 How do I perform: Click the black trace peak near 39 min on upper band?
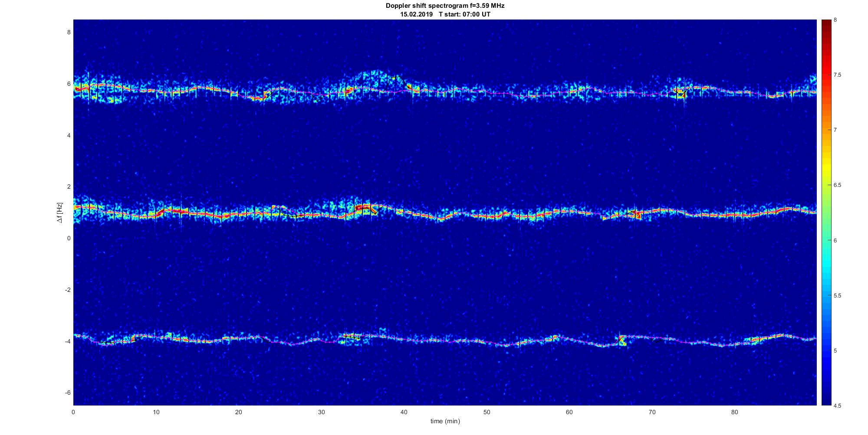[397, 77]
